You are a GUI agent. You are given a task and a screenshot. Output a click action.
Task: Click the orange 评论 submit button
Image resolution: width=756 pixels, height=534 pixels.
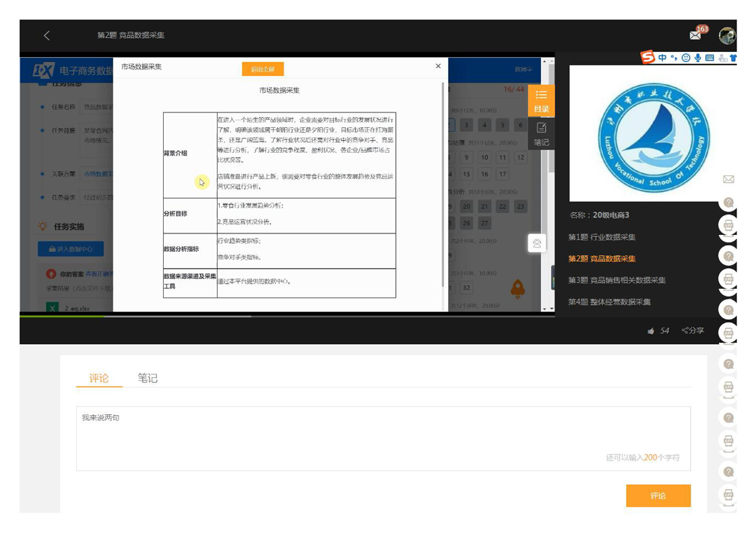coord(658,496)
